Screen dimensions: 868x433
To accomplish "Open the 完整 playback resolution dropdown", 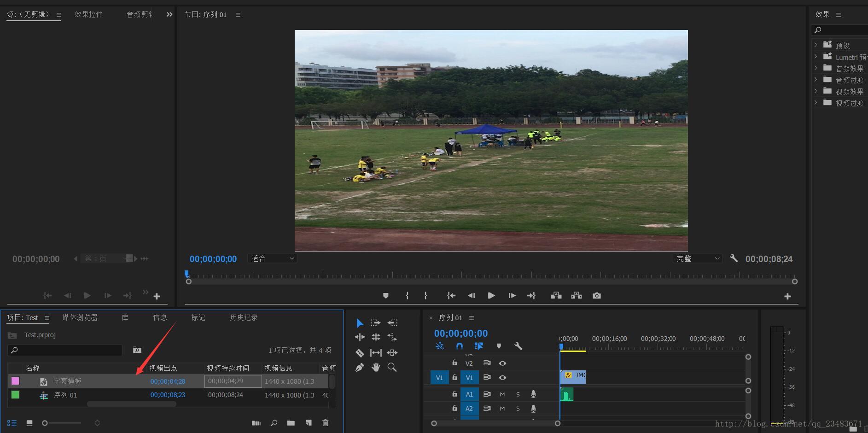I will pos(697,259).
